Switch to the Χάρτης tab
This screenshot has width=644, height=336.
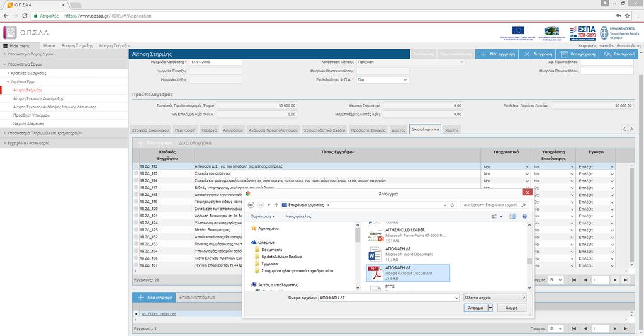[x=452, y=130]
